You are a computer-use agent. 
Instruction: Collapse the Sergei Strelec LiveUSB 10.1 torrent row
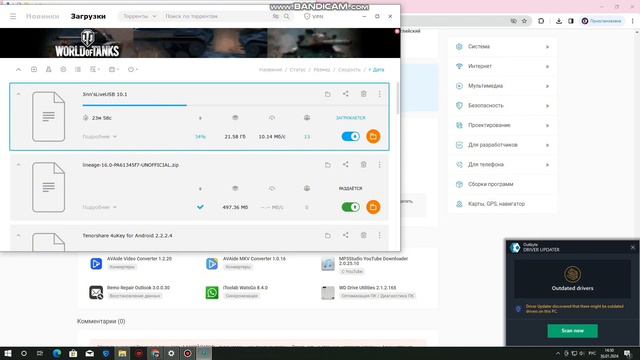pos(18,94)
